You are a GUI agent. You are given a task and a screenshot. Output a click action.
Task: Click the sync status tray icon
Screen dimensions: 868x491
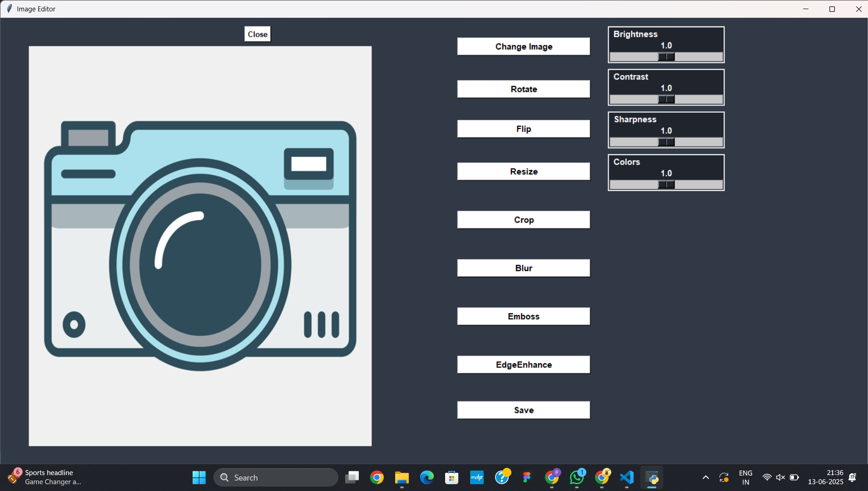click(x=724, y=477)
